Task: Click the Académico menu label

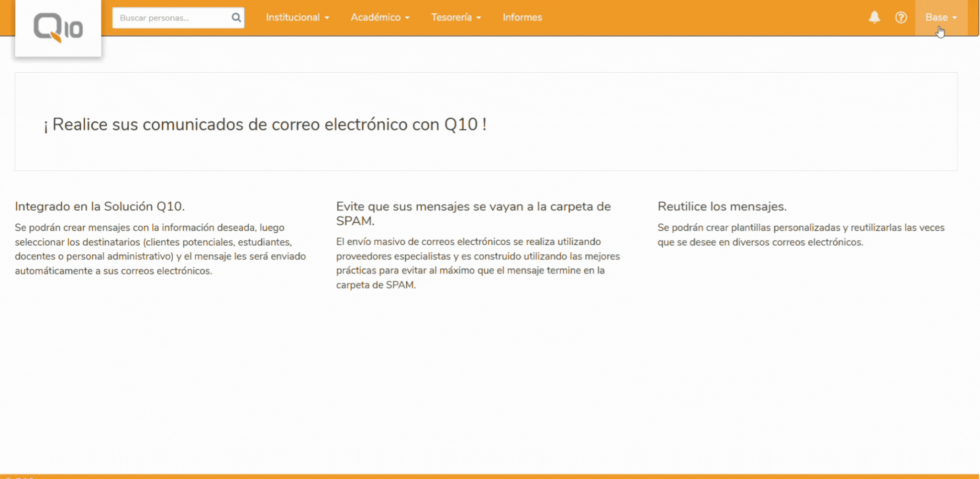Action: [x=377, y=17]
